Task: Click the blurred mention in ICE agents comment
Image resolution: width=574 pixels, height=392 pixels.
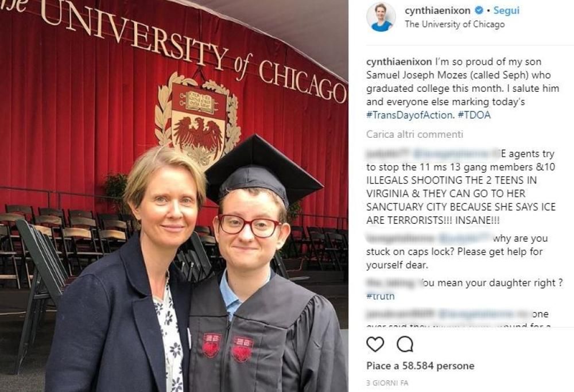Action: [455, 153]
